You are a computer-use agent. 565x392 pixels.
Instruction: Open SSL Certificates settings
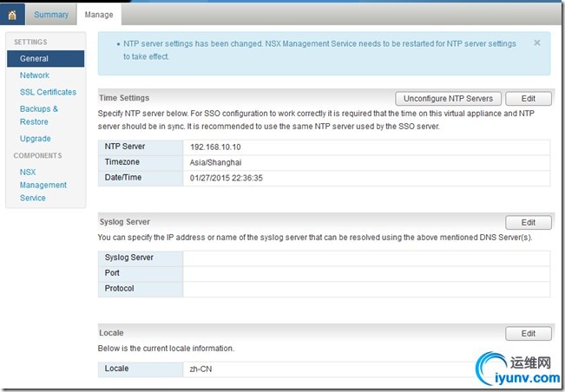(48, 92)
